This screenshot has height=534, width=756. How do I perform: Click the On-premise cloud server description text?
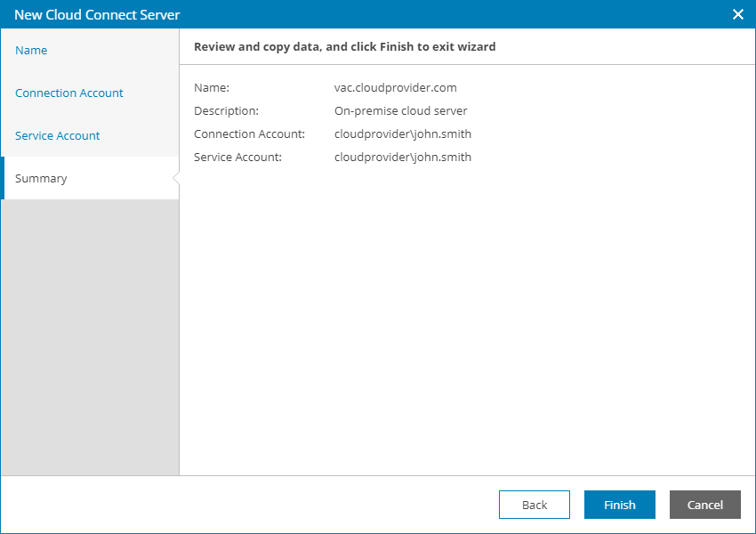click(x=400, y=111)
